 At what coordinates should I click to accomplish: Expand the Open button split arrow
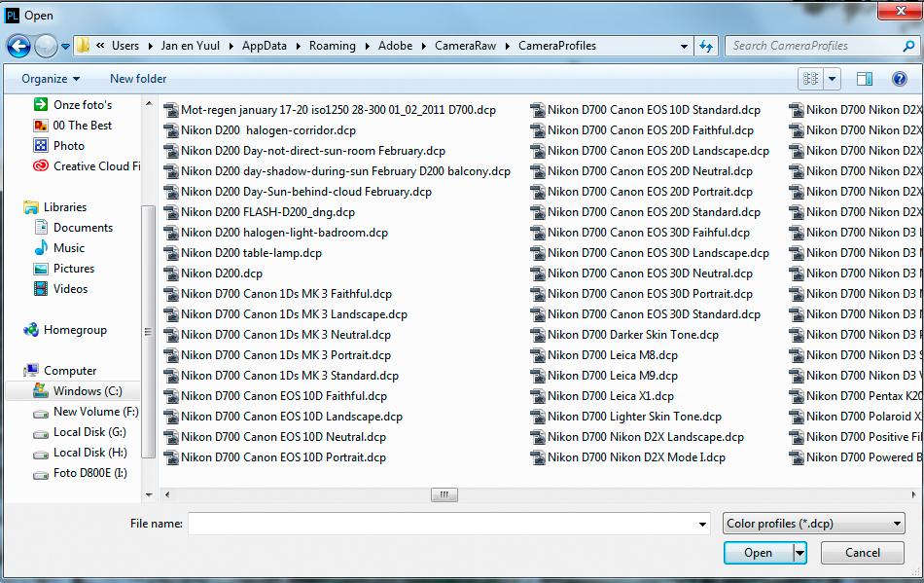pos(800,553)
